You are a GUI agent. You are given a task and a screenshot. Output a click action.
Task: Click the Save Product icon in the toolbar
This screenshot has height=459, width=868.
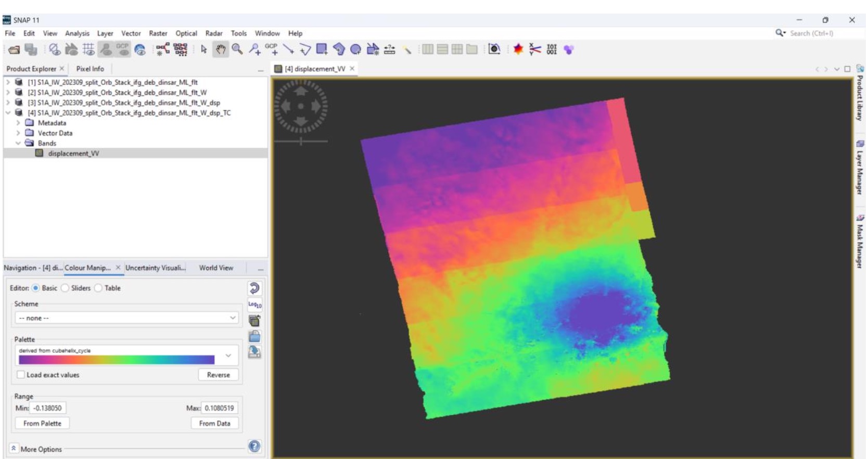tap(31, 49)
